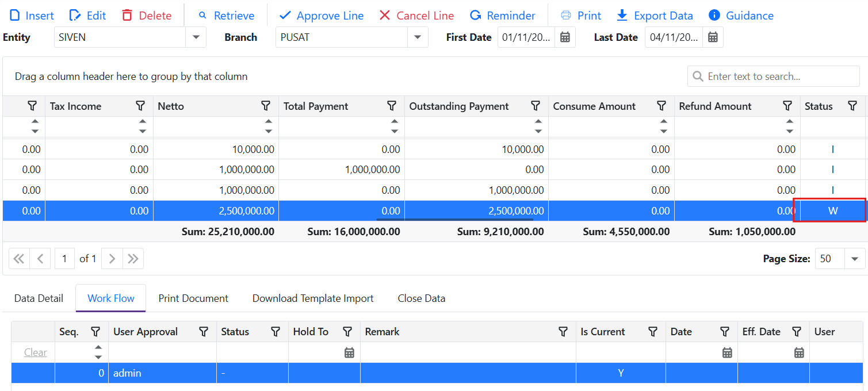Click the Print button
Screen dimensions: 868x391
[580, 16]
